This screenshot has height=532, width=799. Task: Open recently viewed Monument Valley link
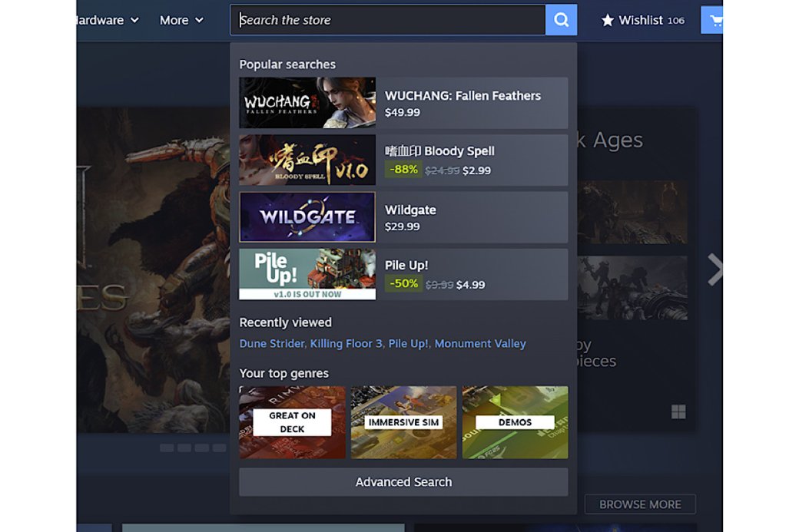point(480,344)
